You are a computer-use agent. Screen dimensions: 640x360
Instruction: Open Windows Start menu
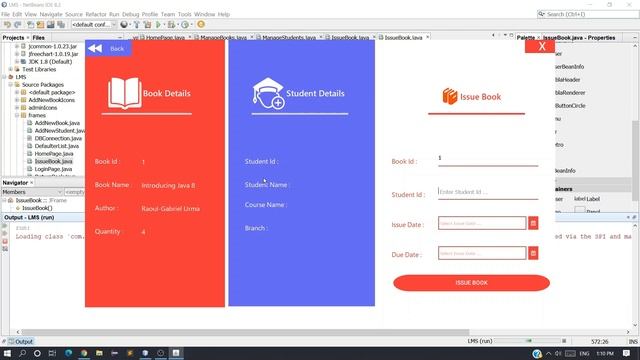7,353
